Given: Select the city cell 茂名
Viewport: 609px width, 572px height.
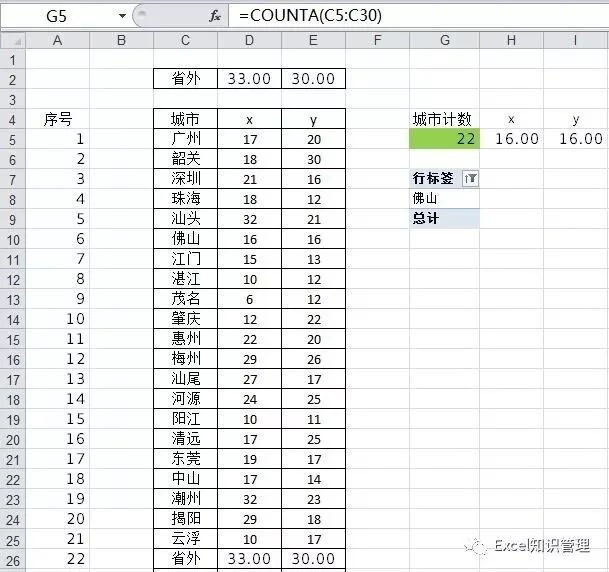Looking at the screenshot, I should pyautogui.click(x=185, y=299).
